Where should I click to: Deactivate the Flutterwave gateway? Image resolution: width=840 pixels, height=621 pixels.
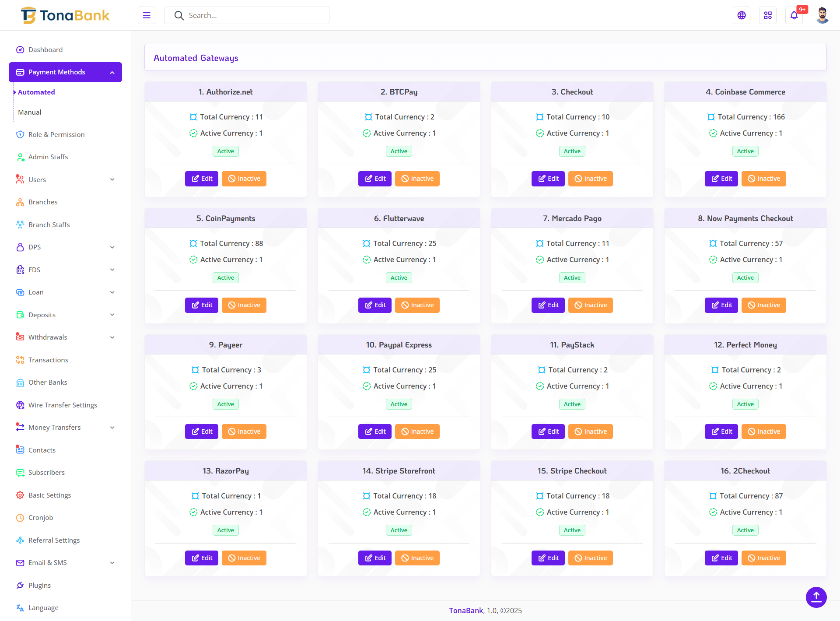417,305
